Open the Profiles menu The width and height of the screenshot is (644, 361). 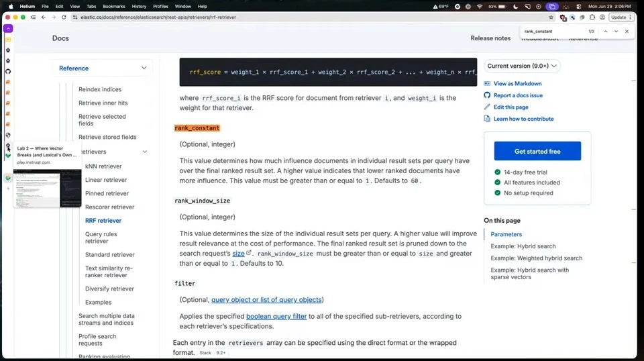(160, 7)
